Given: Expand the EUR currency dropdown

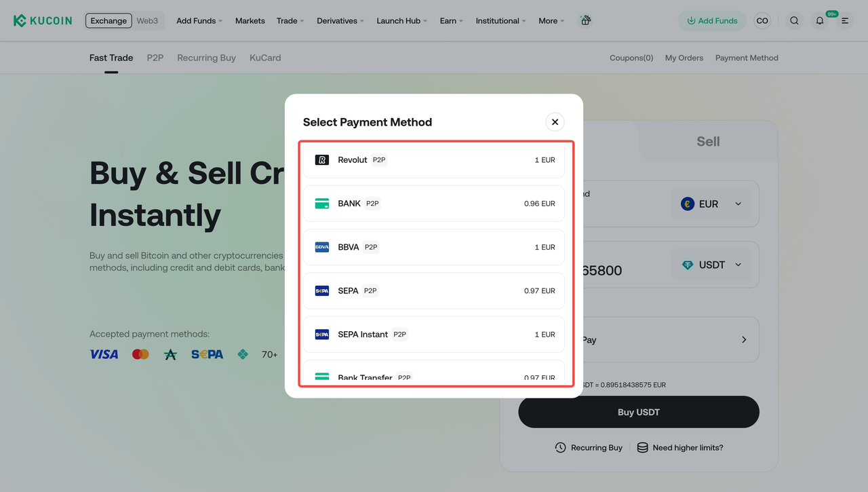Looking at the screenshot, I should pos(711,204).
